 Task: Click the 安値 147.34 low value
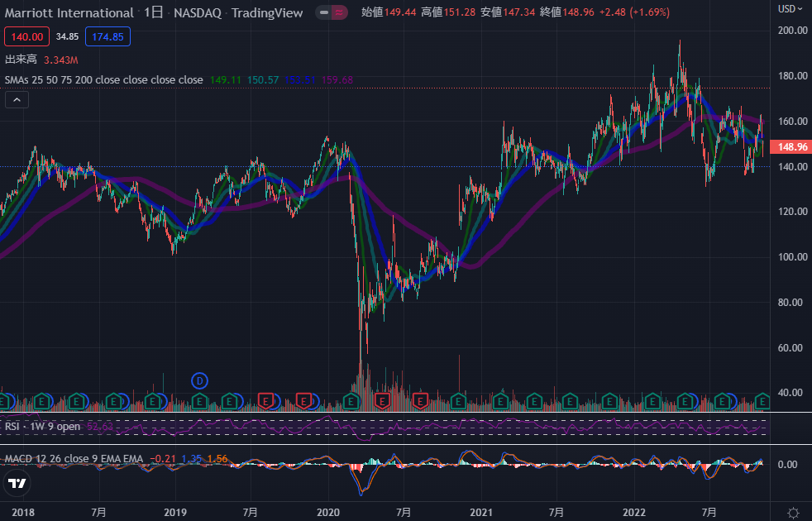(508, 12)
